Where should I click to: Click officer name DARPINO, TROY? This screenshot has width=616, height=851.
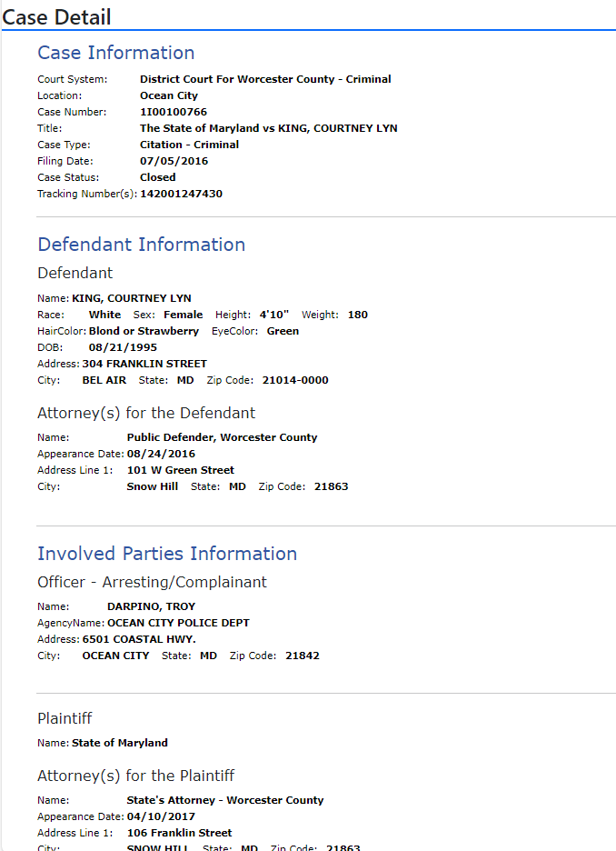[x=152, y=606]
